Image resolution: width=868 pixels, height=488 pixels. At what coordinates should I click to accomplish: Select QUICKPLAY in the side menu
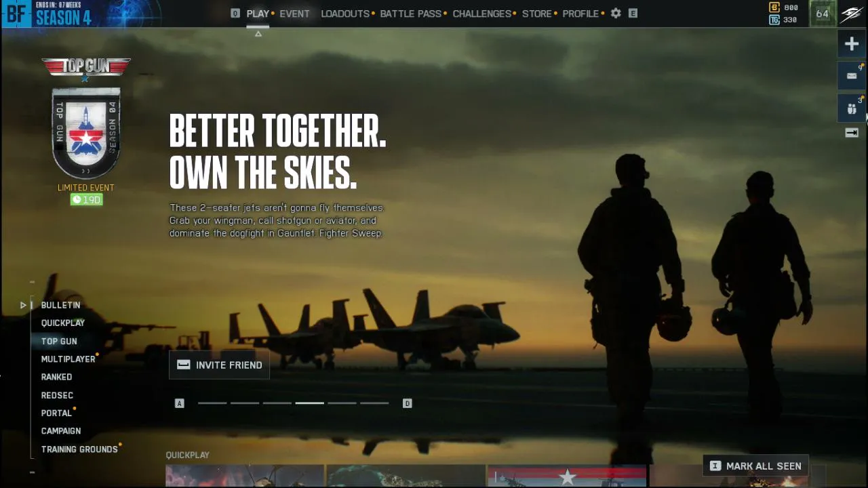(x=63, y=323)
